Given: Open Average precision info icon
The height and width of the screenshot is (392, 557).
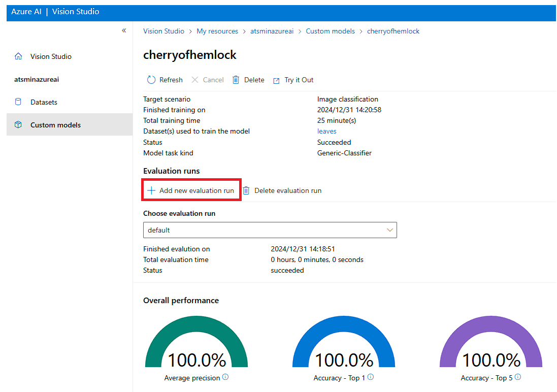Looking at the screenshot, I should (x=225, y=377).
